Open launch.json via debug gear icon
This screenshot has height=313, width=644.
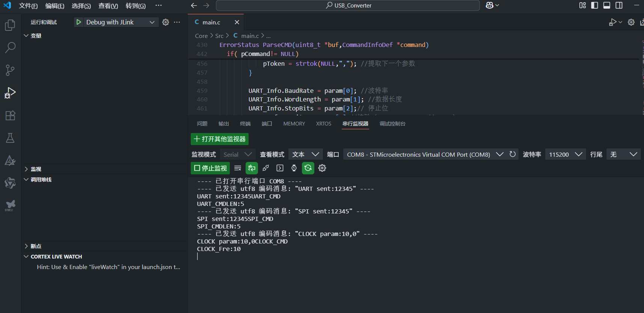tap(166, 22)
